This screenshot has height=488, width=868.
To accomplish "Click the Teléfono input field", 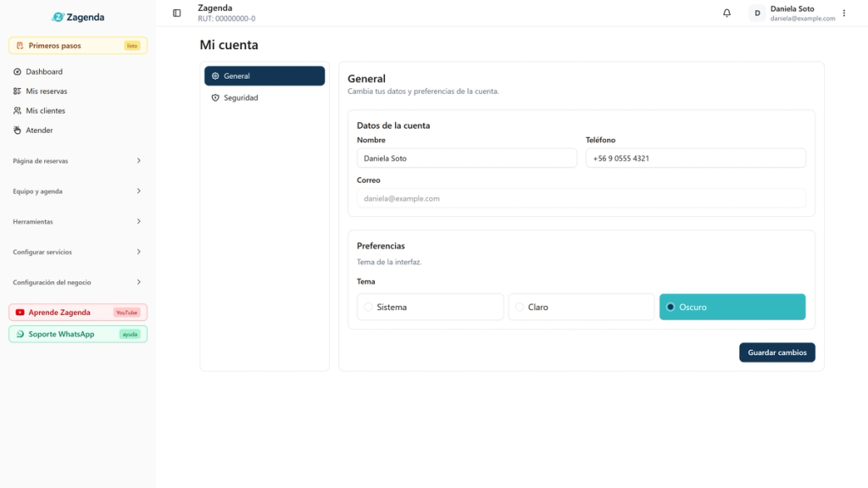I will click(696, 158).
